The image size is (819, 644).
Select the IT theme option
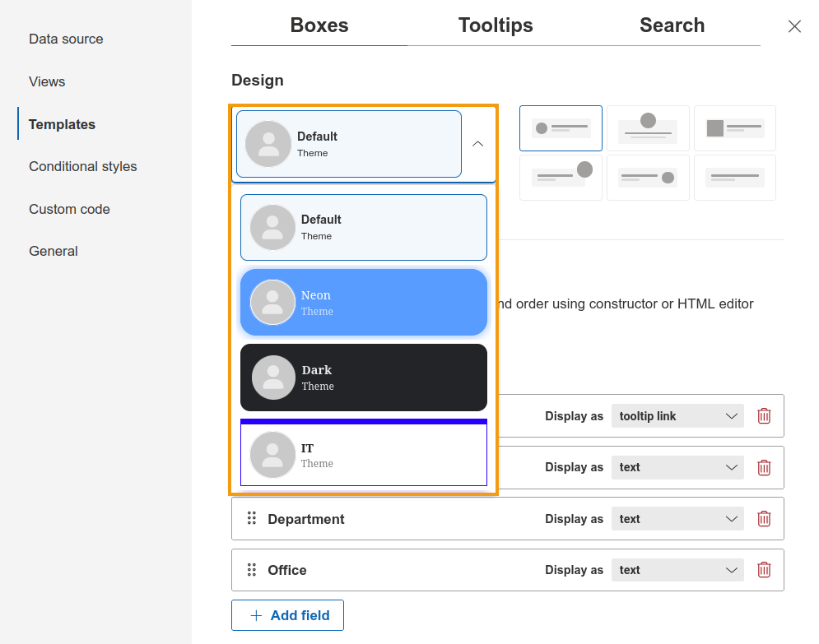364,452
